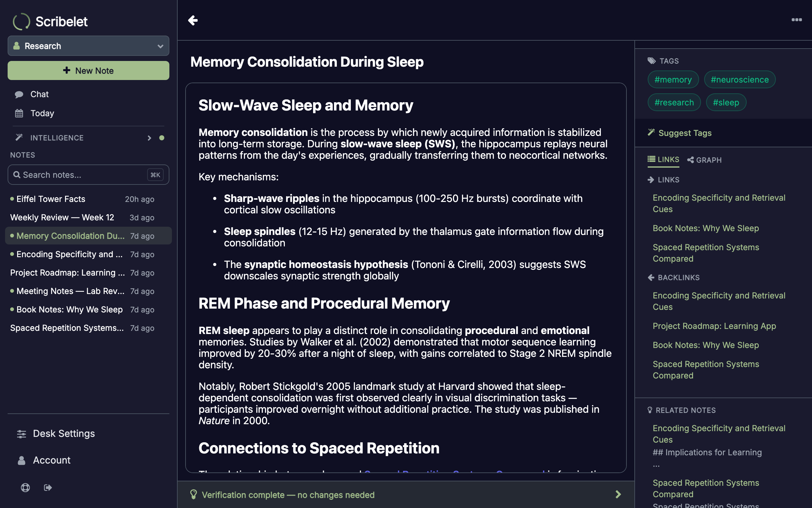The height and width of the screenshot is (508, 812).
Task: Open the Research workspace dropdown
Action: [88, 46]
